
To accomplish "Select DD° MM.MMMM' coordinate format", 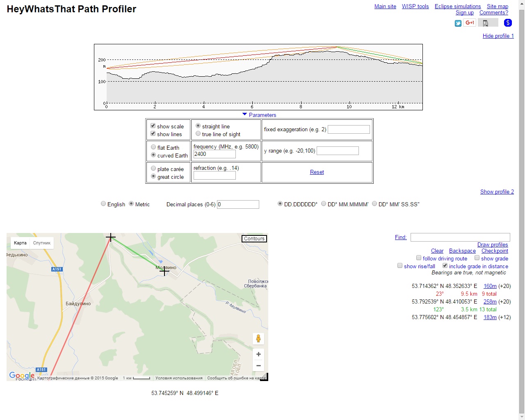I will 324,204.
